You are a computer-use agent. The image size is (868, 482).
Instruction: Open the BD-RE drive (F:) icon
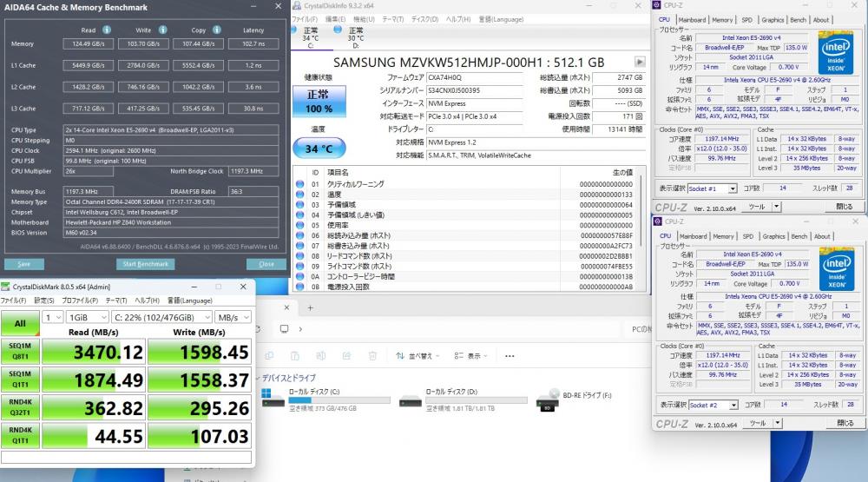point(548,400)
